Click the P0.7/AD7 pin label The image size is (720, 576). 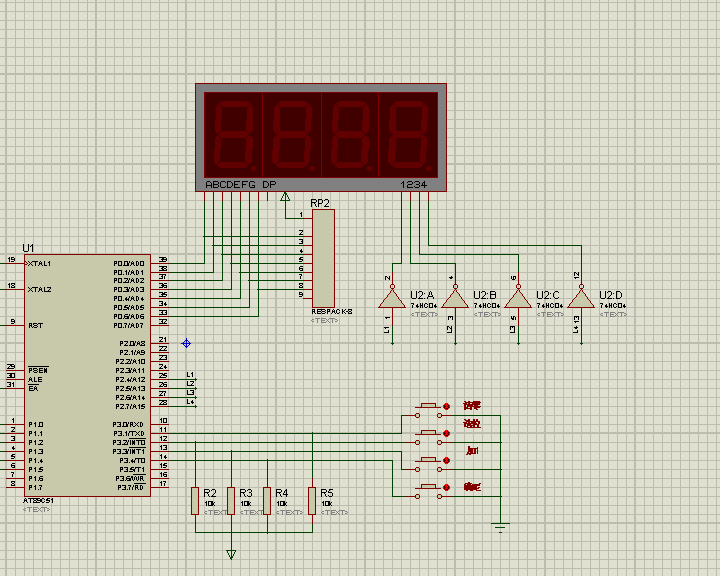(x=129, y=326)
